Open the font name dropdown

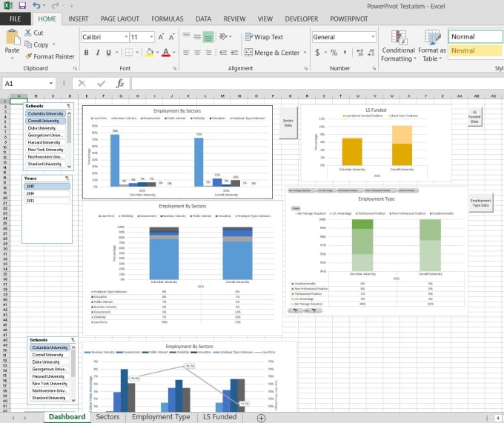126,37
